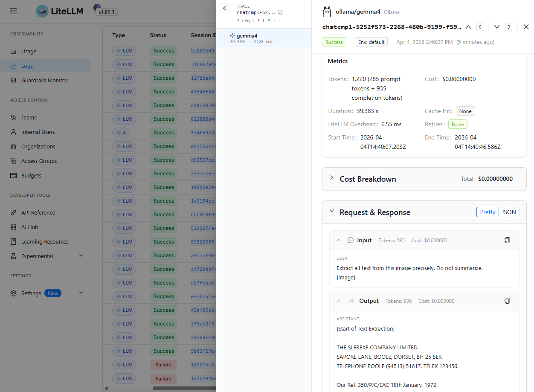Go to previous log with up arrow
The width and height of the screenshot is (534, 392).
468,27
